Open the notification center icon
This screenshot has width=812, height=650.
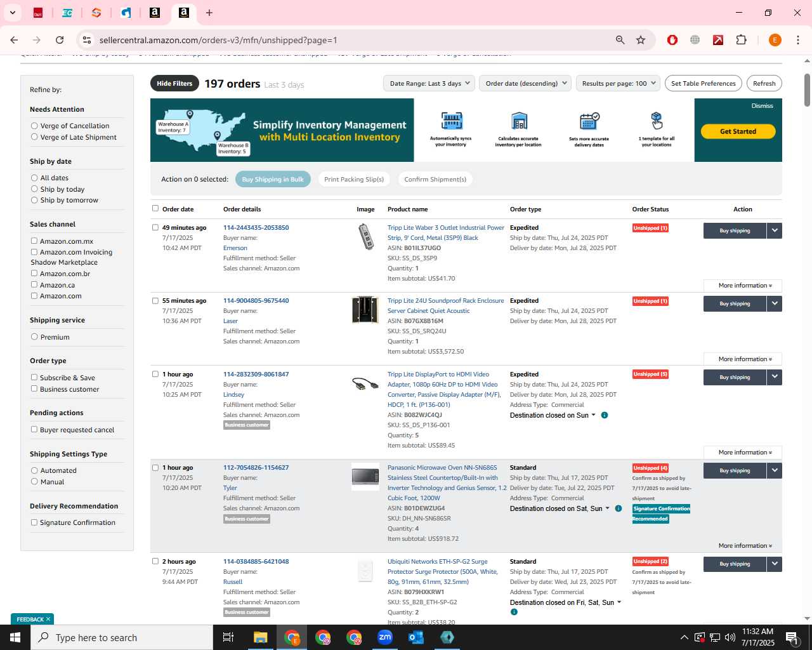791,637
